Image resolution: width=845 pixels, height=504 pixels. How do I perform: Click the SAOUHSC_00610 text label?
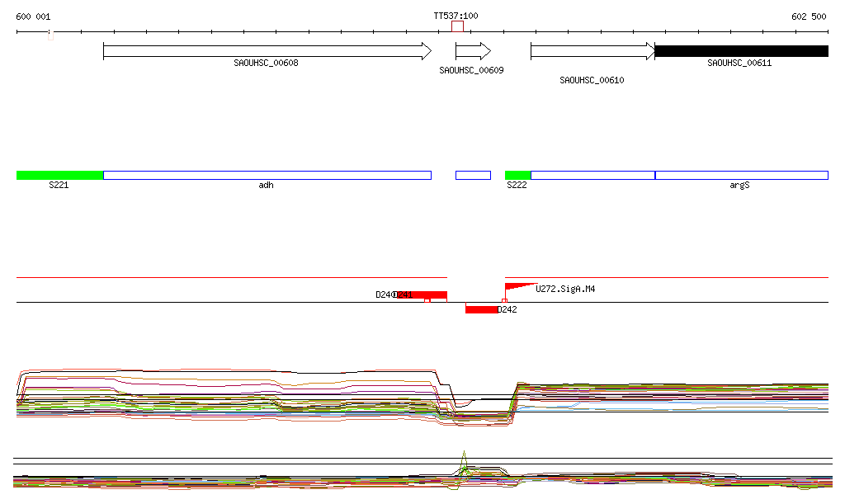[x=592, y=81]
